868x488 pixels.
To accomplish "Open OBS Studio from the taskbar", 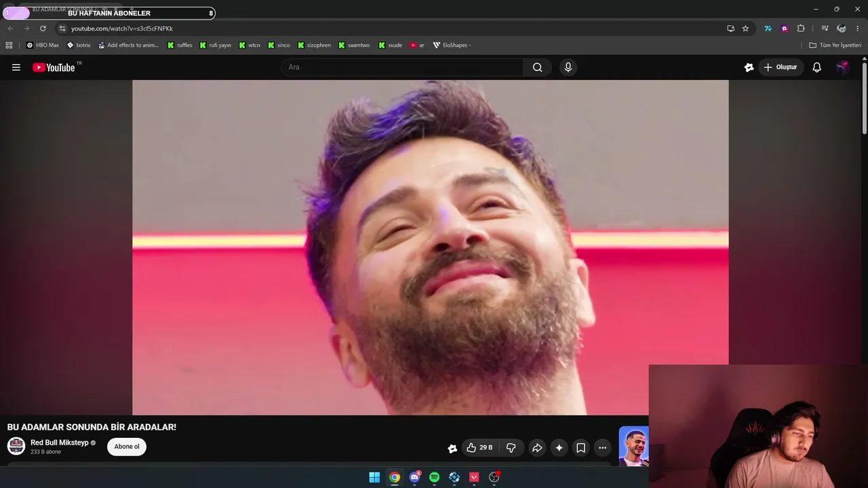I will [494, 477].
